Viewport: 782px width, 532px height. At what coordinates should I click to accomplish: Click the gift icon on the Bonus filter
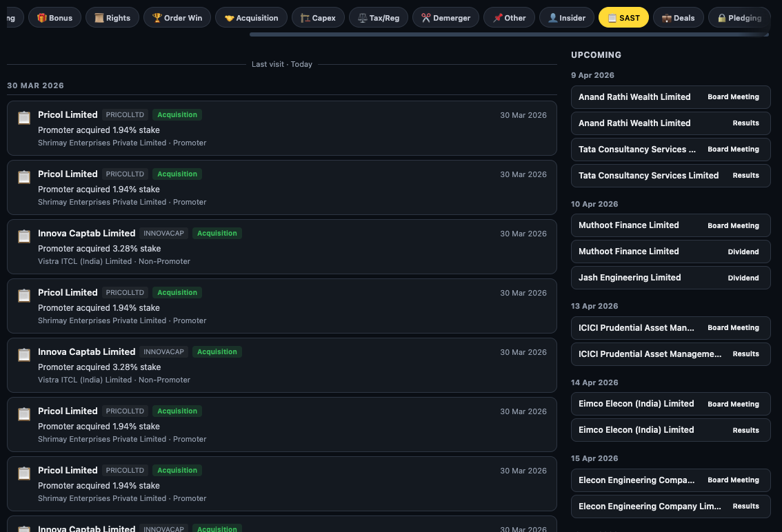pyautogui.click(x=41, y=18)
